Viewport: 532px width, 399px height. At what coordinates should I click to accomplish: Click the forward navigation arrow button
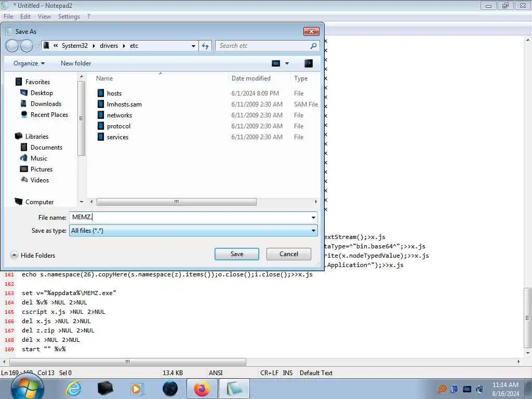[27, 46]
